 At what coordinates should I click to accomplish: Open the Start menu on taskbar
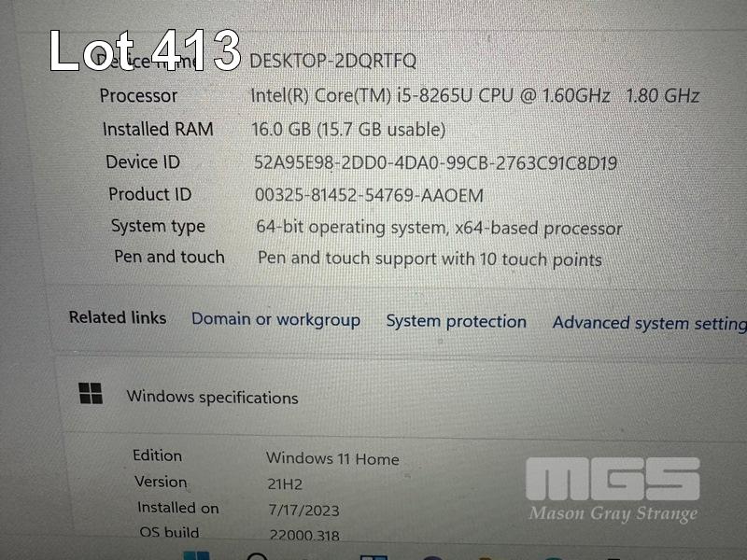[x=196, y=555]
